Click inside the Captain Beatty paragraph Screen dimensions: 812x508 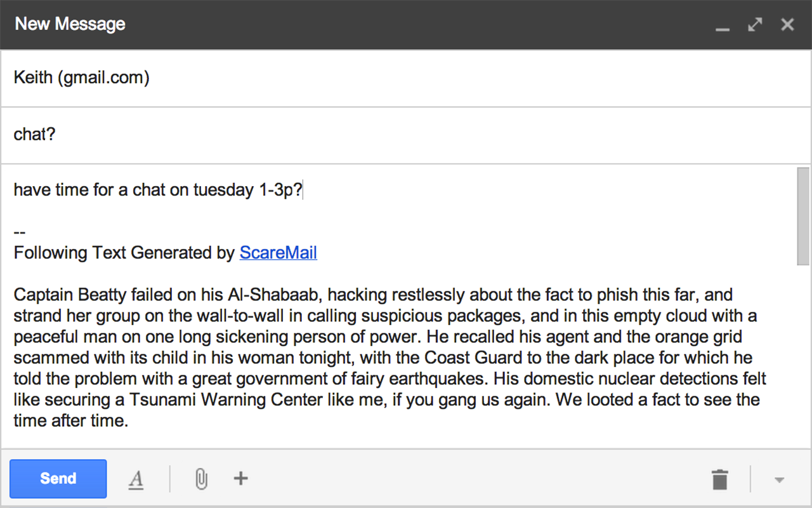click(381, 358)
